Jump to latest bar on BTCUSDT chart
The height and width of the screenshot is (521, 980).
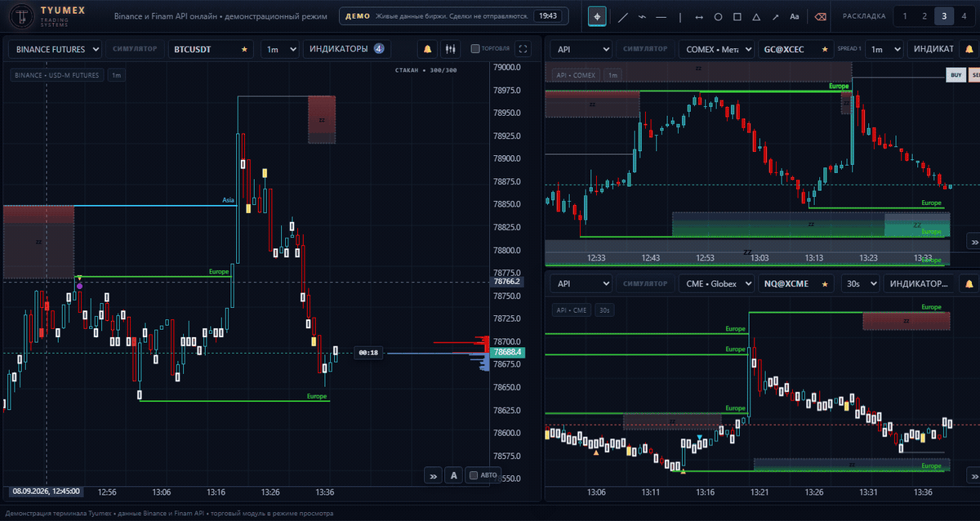coord(434,475)
